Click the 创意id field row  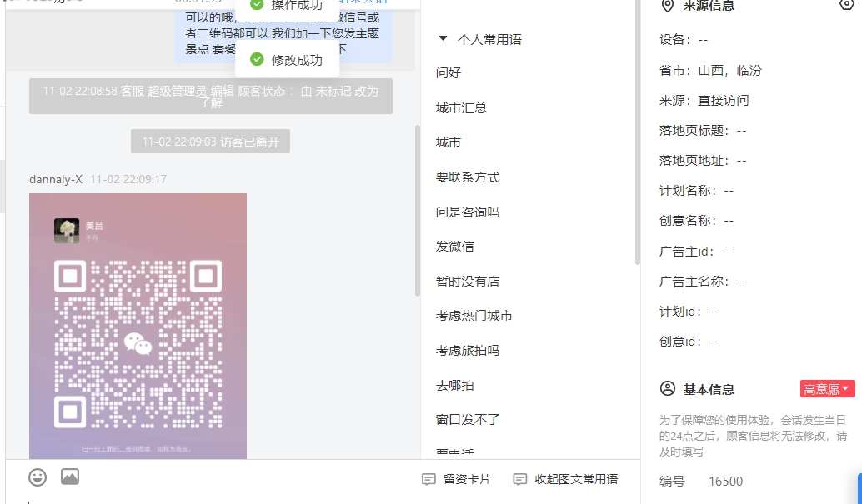pyautogui.click(x=689, y=342)
